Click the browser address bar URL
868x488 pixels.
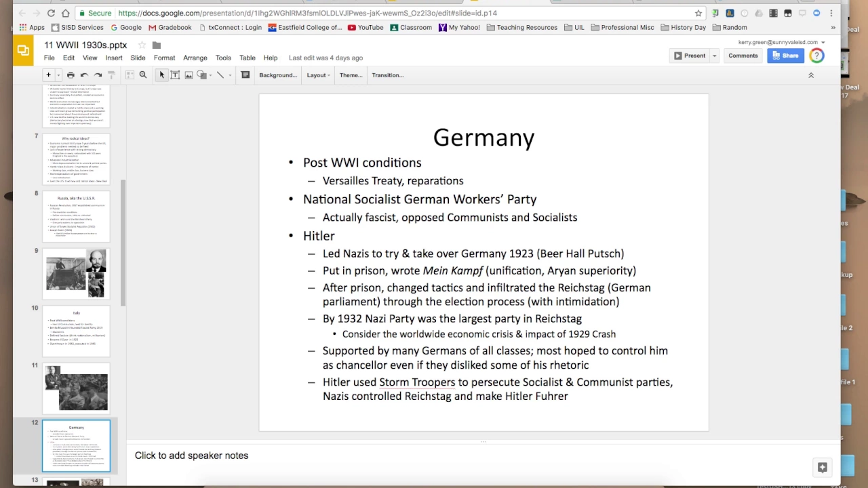(307, 13)
